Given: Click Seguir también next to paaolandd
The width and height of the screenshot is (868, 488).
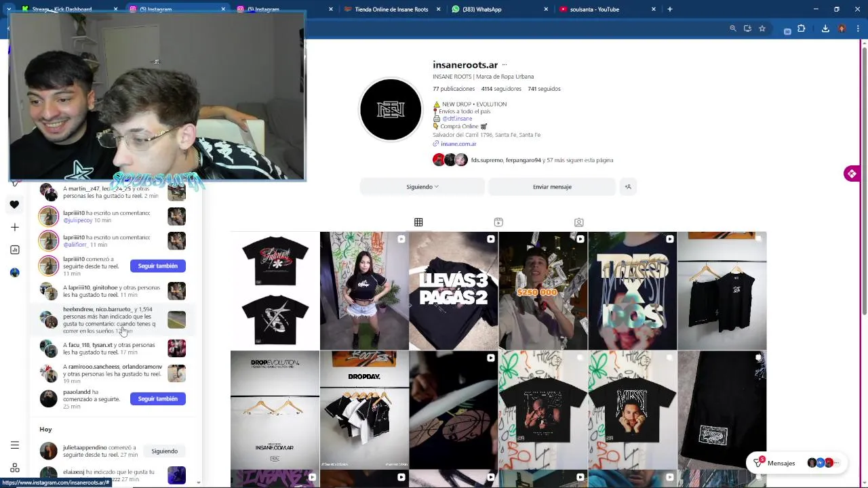Looking at the screenshot, I should (158, 399).
